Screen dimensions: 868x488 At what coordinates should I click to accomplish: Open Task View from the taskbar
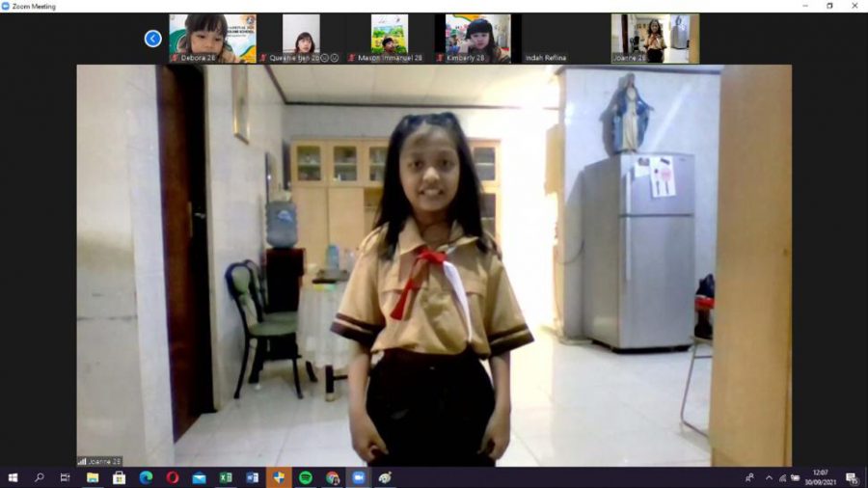point(66,477)
